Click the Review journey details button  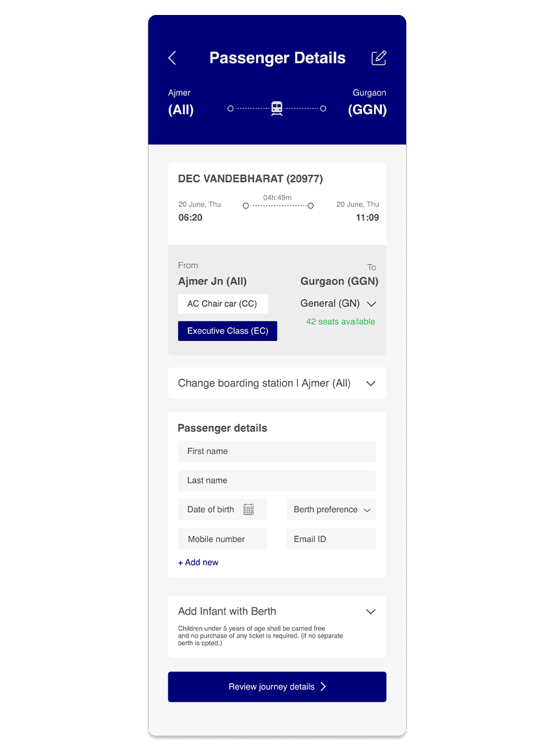[277, 687]
